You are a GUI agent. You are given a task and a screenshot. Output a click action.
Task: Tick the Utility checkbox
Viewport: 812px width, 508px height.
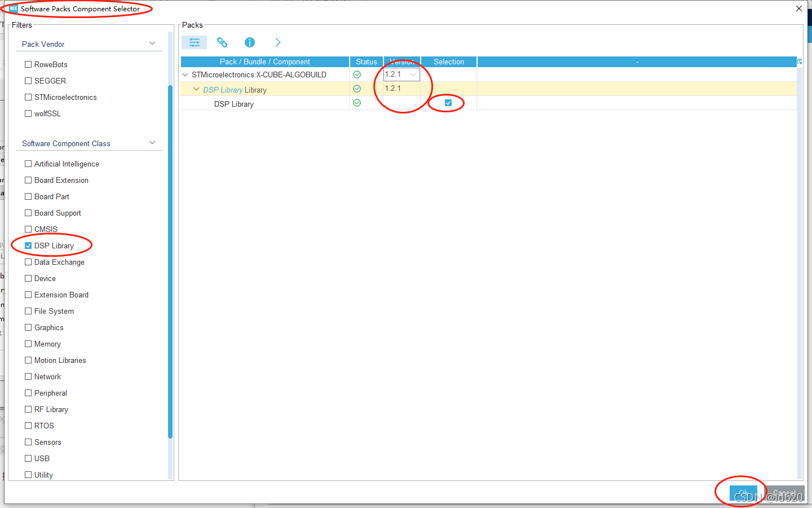pyautogui.click(x=28, y=475)
